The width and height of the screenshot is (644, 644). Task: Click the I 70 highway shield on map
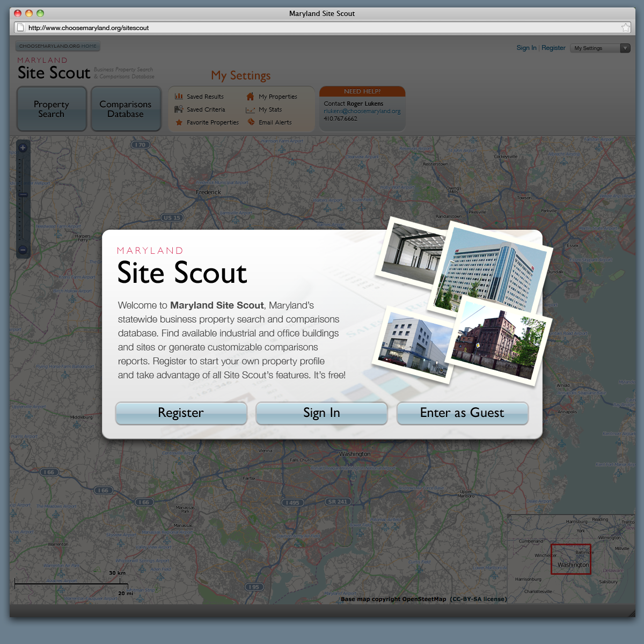pos(140,144)
